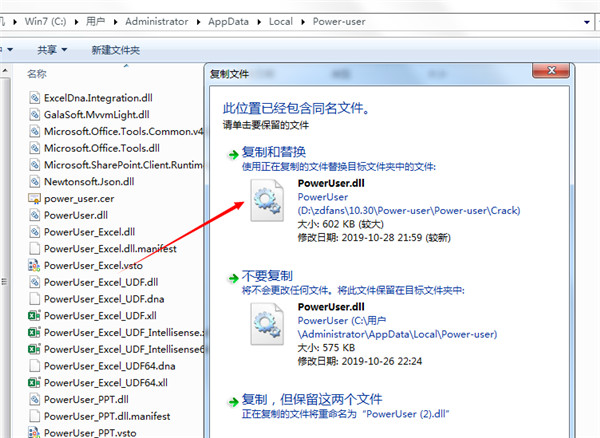Expand the arrow before Win7 (C:) breadcrumb
The image size is (600, 438).
pos(15,22)
